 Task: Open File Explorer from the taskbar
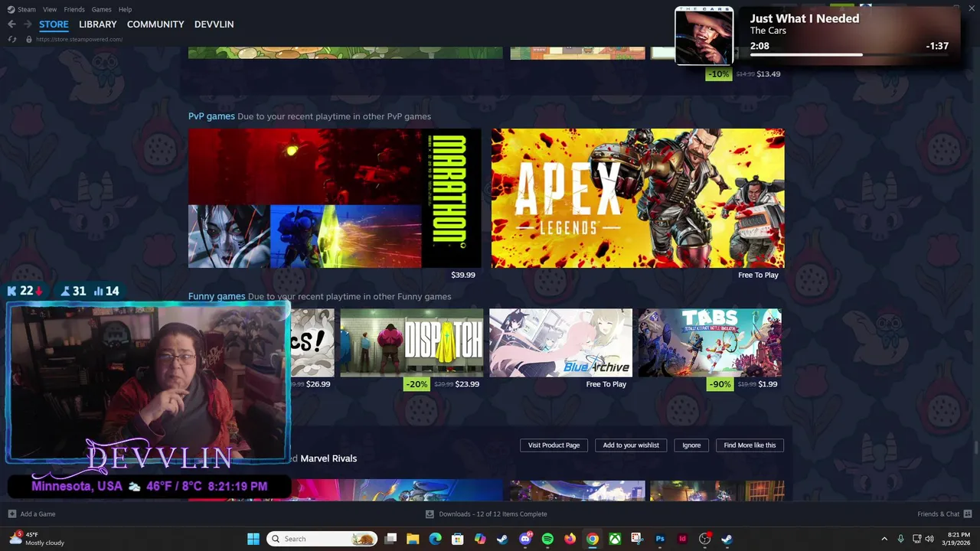tap(413, 539)
